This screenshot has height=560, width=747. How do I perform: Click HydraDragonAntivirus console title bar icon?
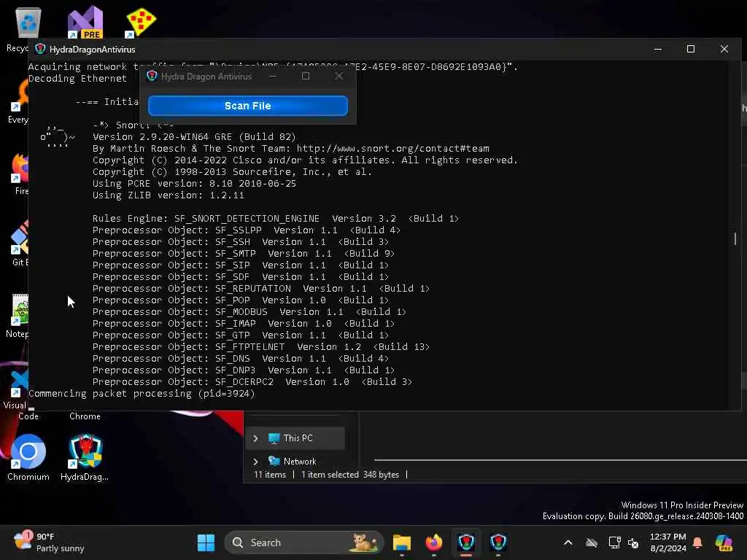(x=41, y=49)
